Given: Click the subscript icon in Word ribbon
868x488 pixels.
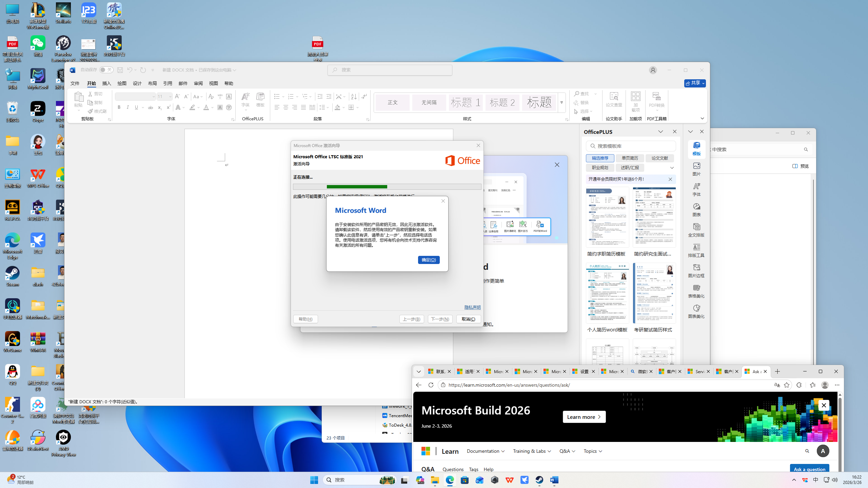Looking at the screenshot, I should (159, 107).
